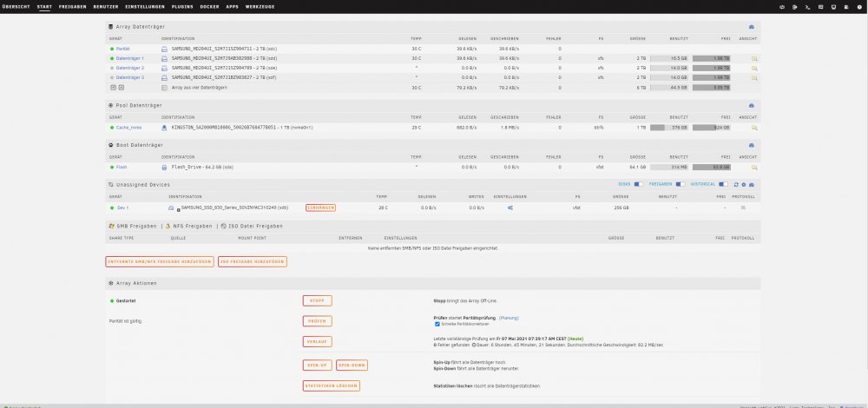Expand partitions of SAMSUNG_SSD_830 device
The height and width of the screenshot is (408, 868).
[178, 210]
